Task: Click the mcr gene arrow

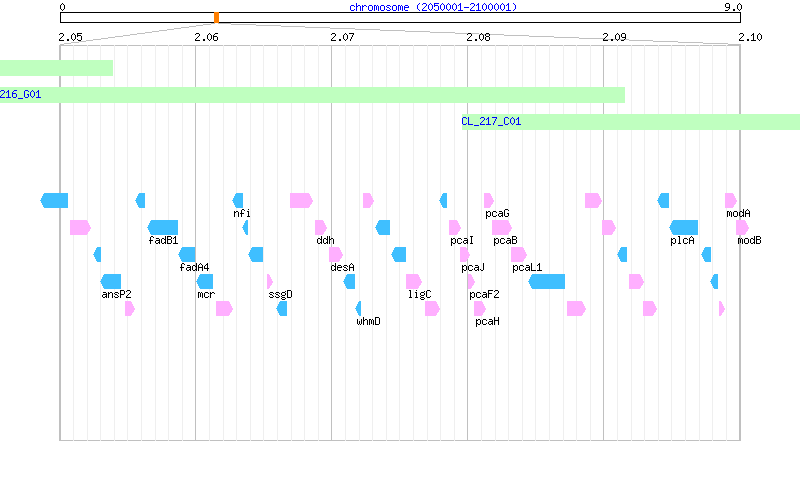Action: (x=205, y=282)
